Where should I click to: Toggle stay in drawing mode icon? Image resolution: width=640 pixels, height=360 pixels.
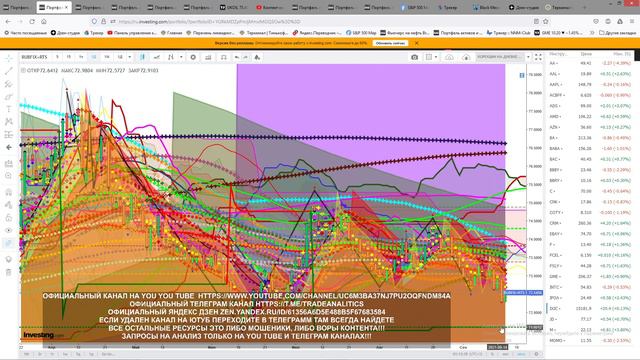[9, 205]
